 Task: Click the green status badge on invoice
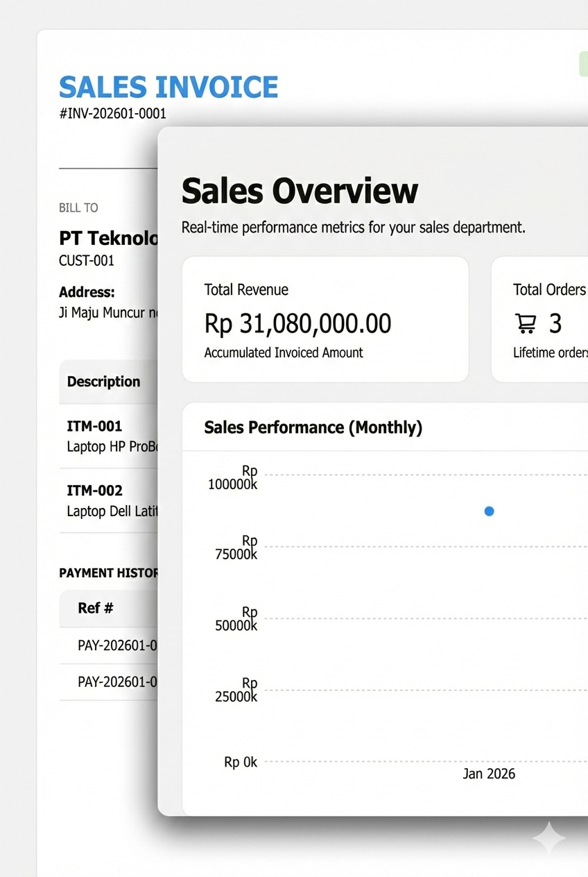[582, 64]
